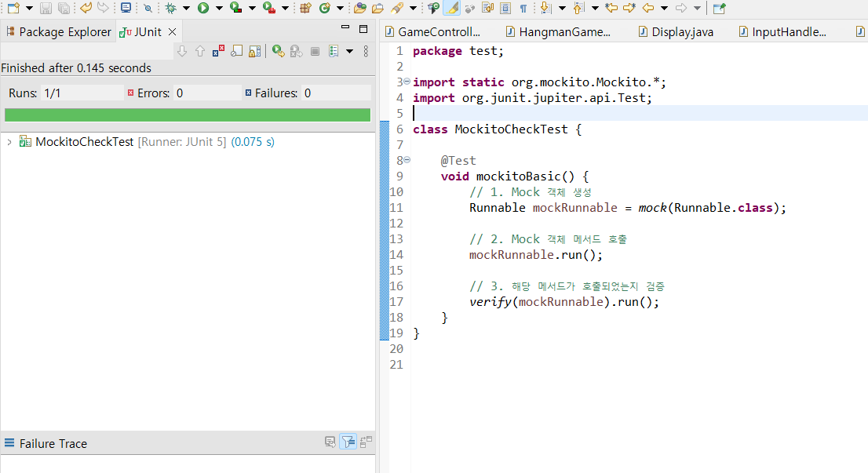Toggle Show Failures Only in JUnit view
The height and width of the screenshot is (473, 868).
tap(218, 52)
